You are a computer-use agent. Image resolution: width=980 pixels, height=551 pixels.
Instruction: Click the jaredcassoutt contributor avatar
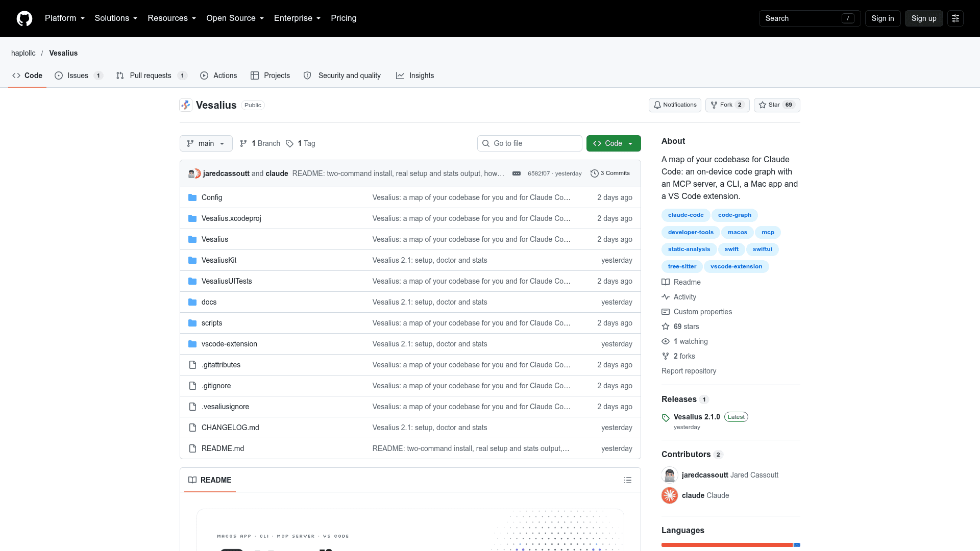670,475
